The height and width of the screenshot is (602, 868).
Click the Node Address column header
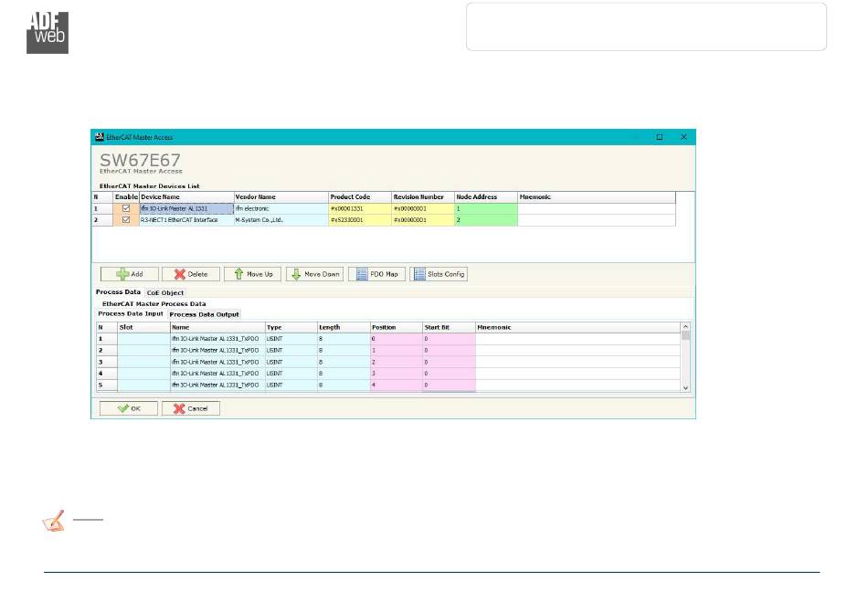(486, 197)
